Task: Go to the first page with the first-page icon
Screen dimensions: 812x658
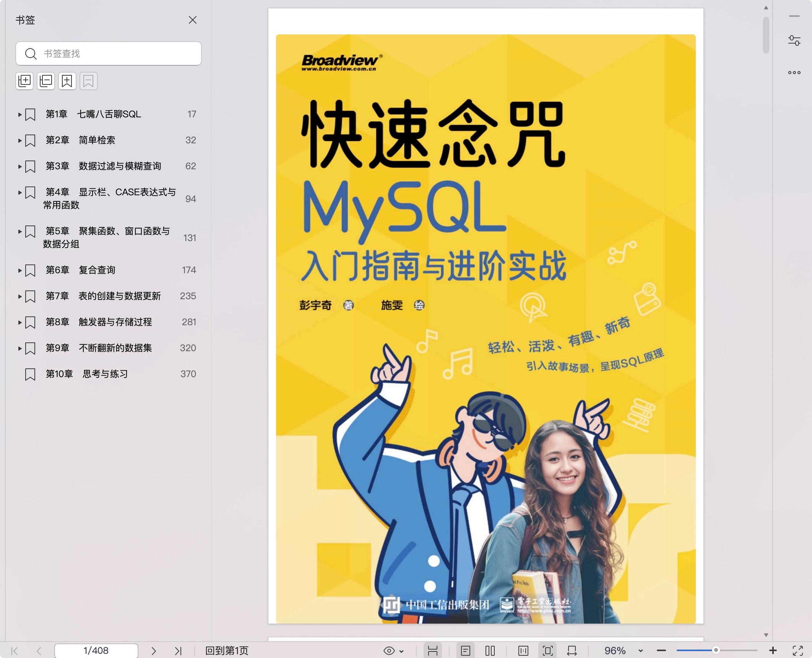Action: click(x=15, y=651)
